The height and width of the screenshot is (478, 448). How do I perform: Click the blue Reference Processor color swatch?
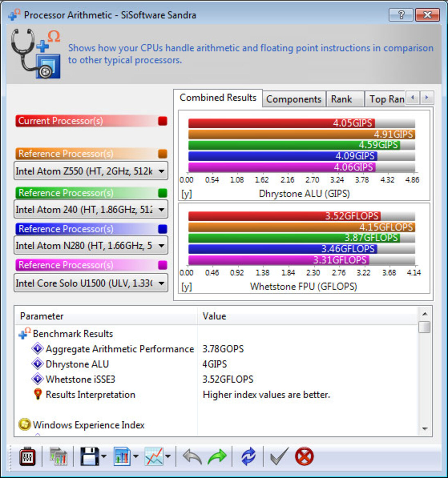click(x=162, y=229)
